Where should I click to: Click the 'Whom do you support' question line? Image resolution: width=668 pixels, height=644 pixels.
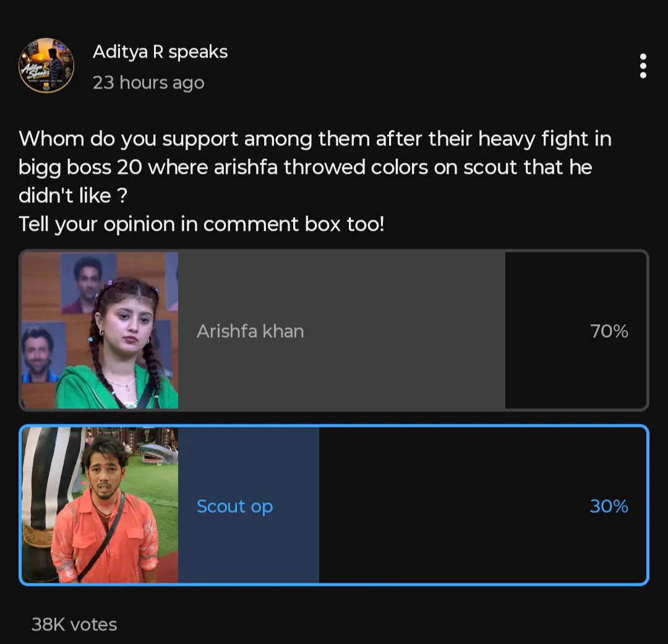tap(315, 139)
